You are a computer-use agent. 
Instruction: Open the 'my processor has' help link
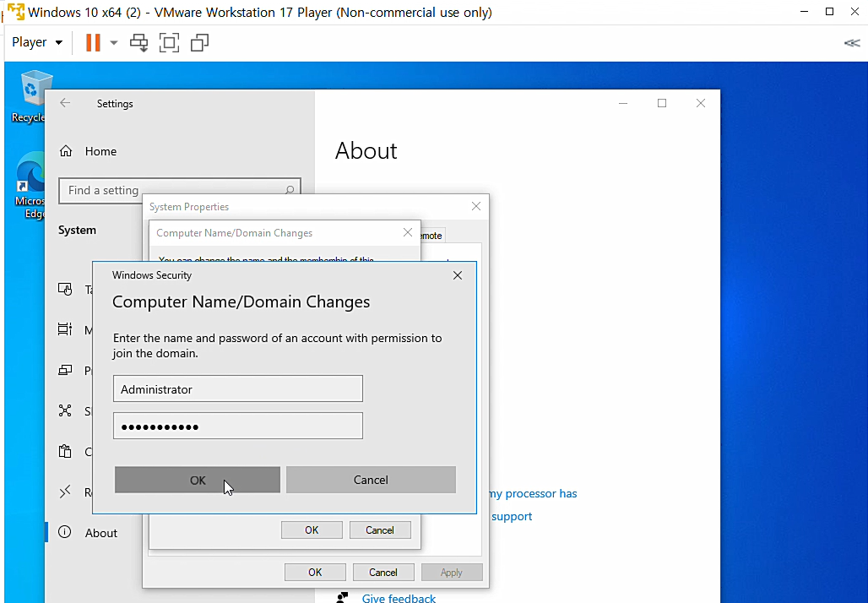pos(534,493)
